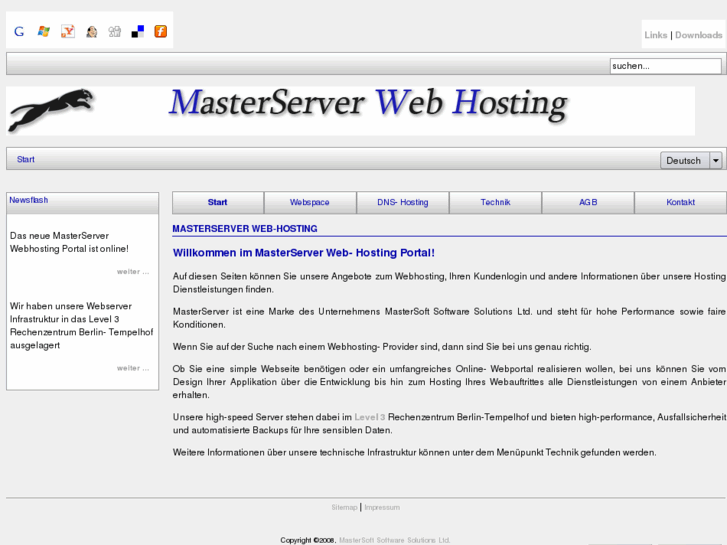This screenshot has width=727, height=545.
Task: Open the AGB tab
Action: (x=588, y=202)
